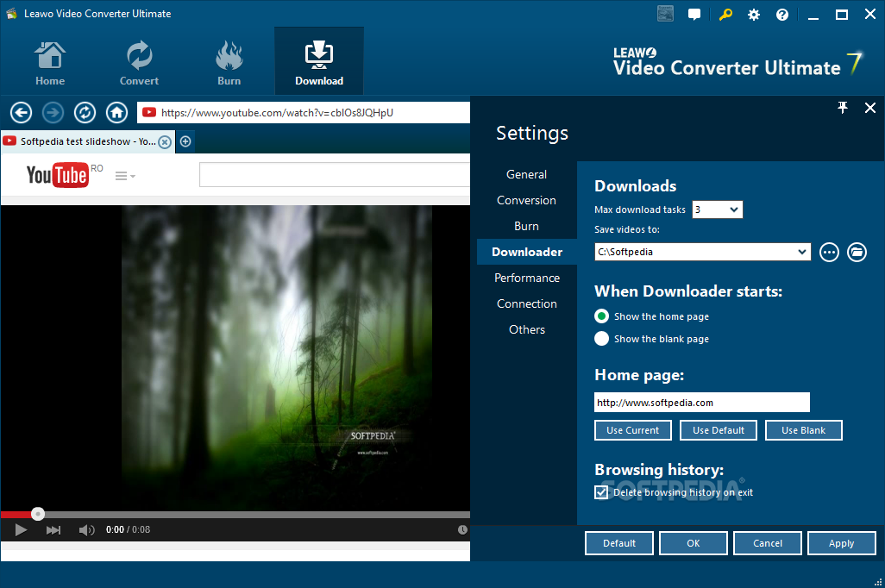Click the video progress bar handle
885x588 pixels.
(x=38, y=514)
